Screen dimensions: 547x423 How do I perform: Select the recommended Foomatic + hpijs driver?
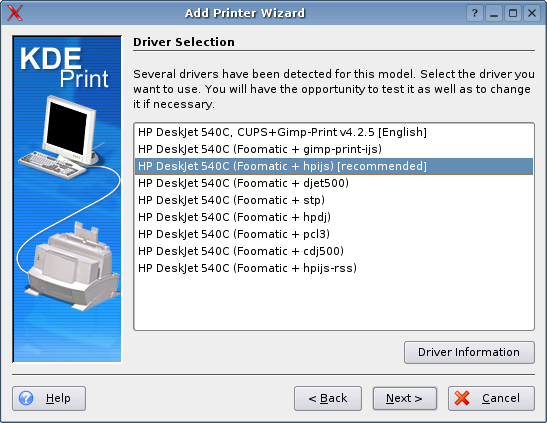[334, 166]
